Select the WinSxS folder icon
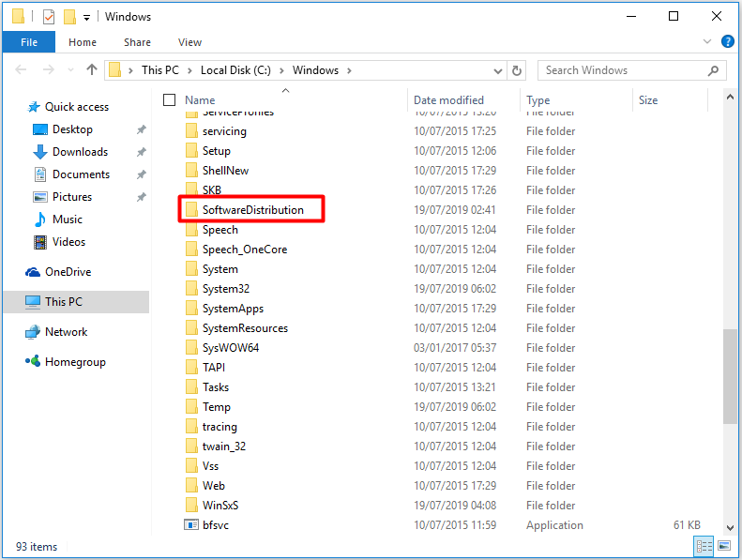This screenshot has width=742, height=560. click(191, 505)
